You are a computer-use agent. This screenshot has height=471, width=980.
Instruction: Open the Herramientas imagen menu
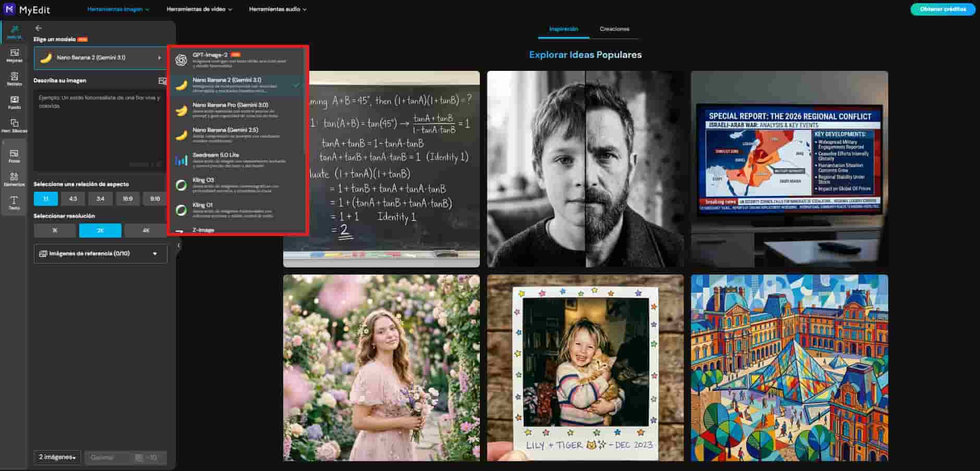[x=118, y=9]
